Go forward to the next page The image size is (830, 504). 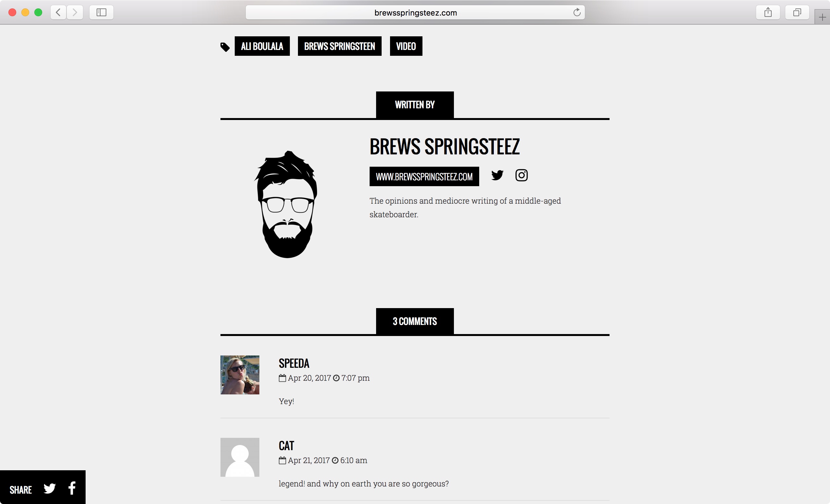tap(75, 12)
